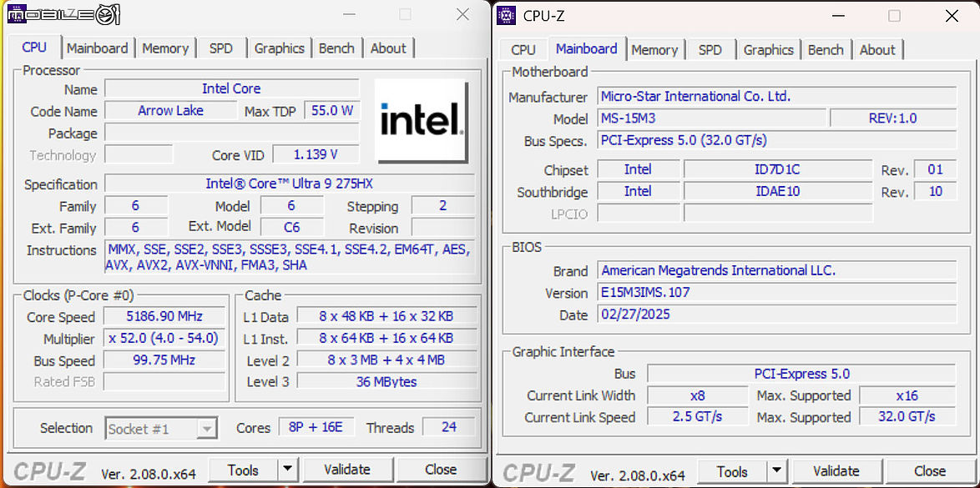
Task: Open About tab in left window
Action: pyautogui.click(x=388, y=48)
